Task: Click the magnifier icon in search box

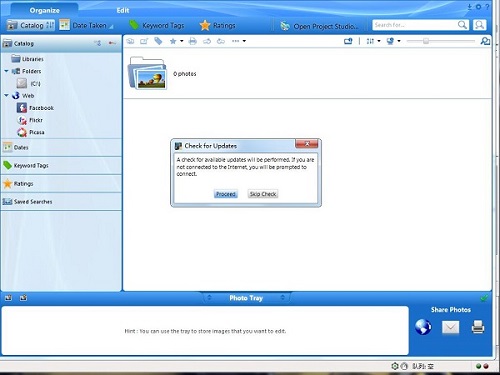Action: coord(462,25)
